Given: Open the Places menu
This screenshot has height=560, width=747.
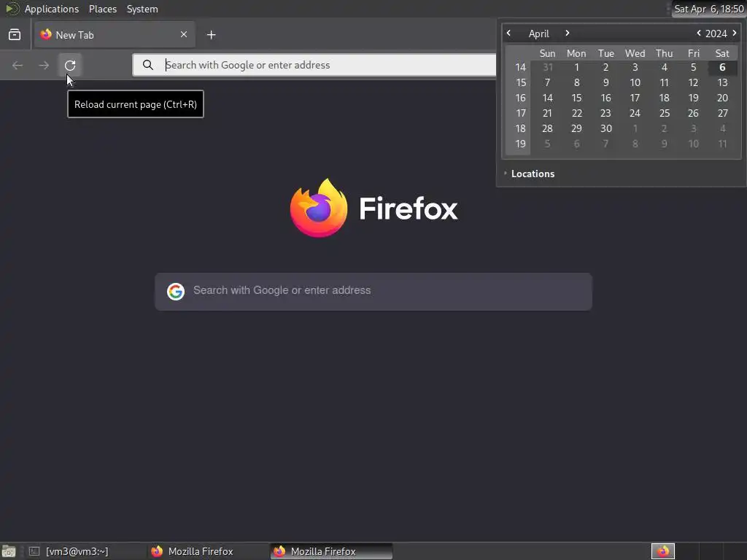Looking at the screenshot, I should tap(103, 9).
